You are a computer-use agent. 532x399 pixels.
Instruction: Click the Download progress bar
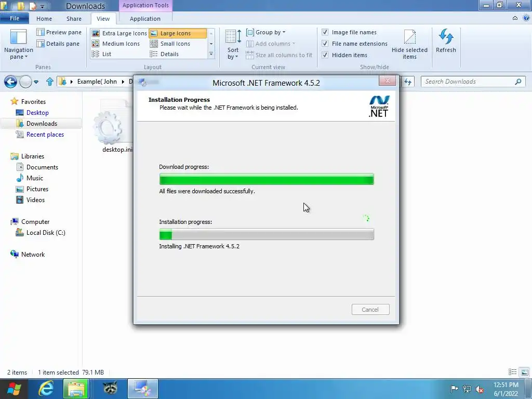tap(267, 179)
